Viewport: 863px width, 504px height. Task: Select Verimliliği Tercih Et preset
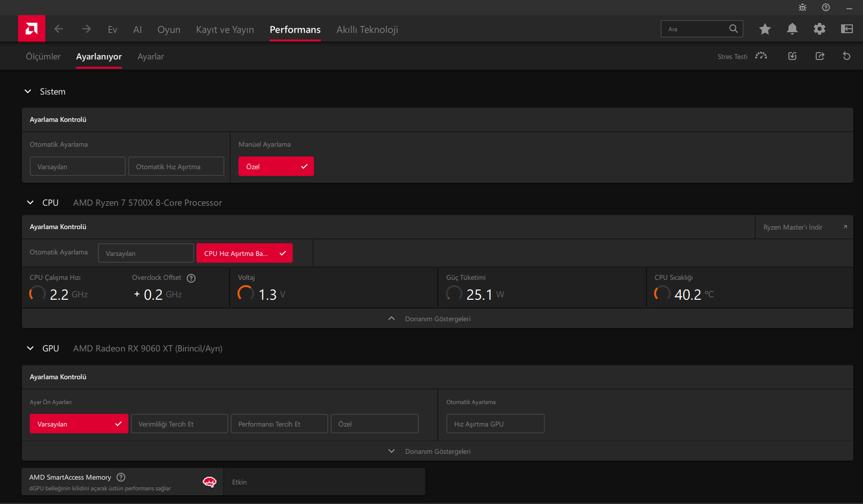pyautogui.click(x=179, y=424)
